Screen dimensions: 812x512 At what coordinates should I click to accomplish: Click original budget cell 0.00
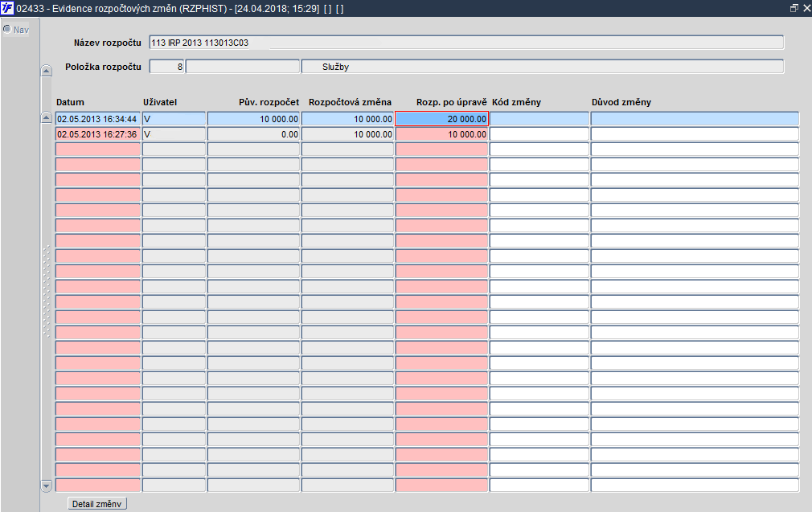click(254, 134)
